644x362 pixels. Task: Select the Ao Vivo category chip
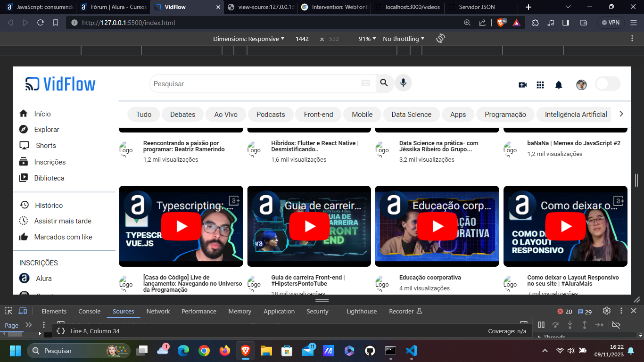coord(226,114)
